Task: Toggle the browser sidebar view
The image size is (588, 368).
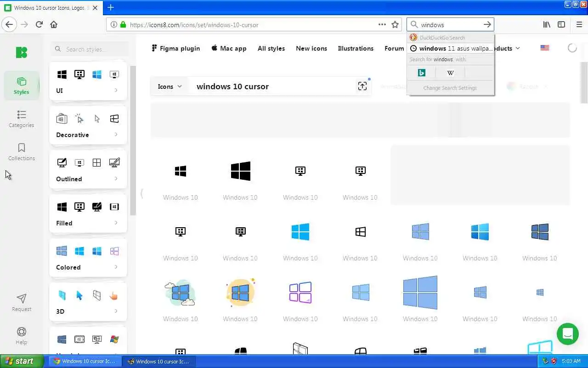Action: pyautogui.click(x=561, y=24)
